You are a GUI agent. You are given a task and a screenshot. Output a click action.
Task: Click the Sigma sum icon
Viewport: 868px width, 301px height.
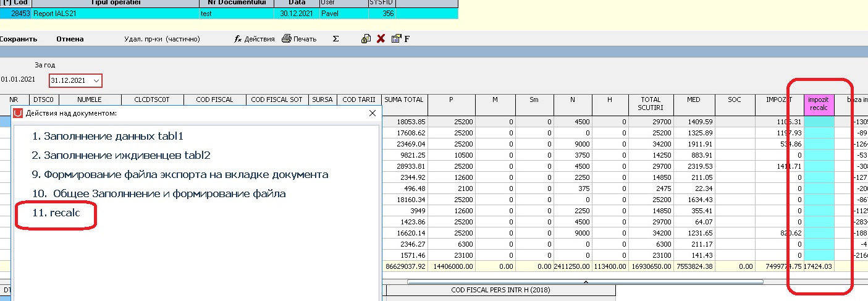pyautogui.click(x=335, y=39)
